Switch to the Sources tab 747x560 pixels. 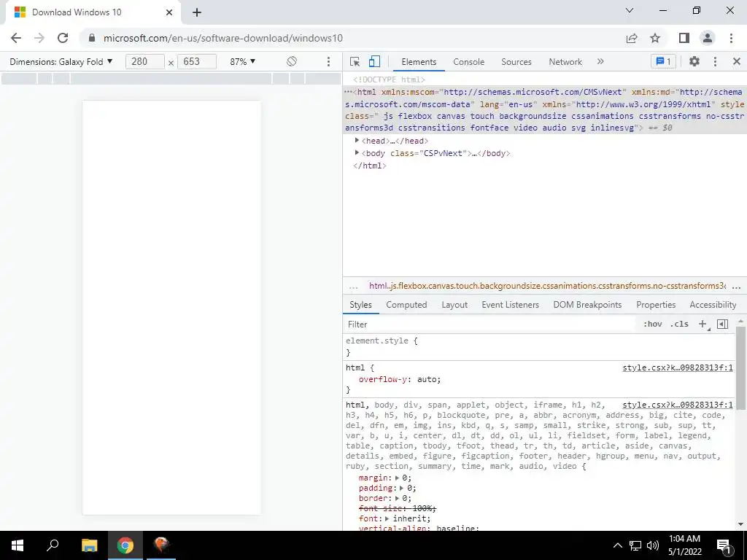[516, 62]
